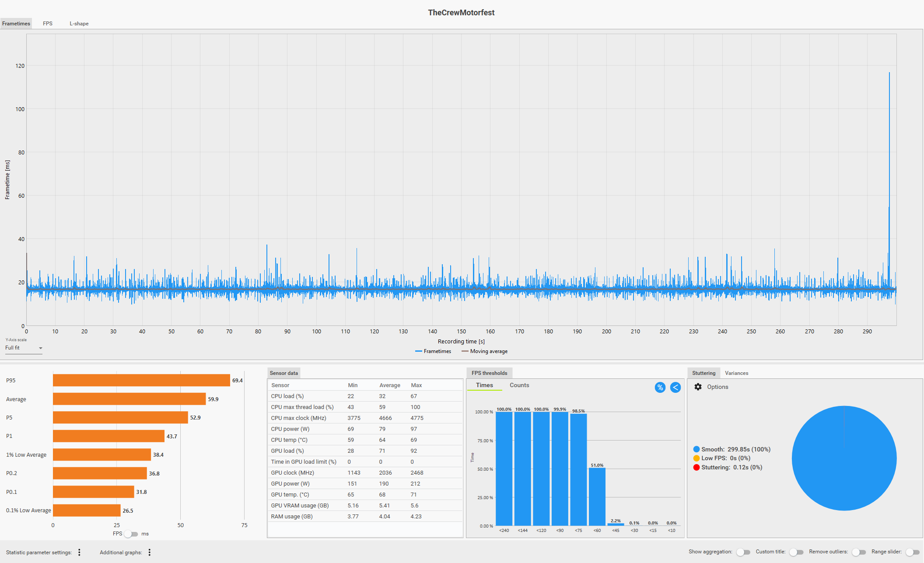
Task: Click the P95 orange bar
Action: click(x=141, y=380)
